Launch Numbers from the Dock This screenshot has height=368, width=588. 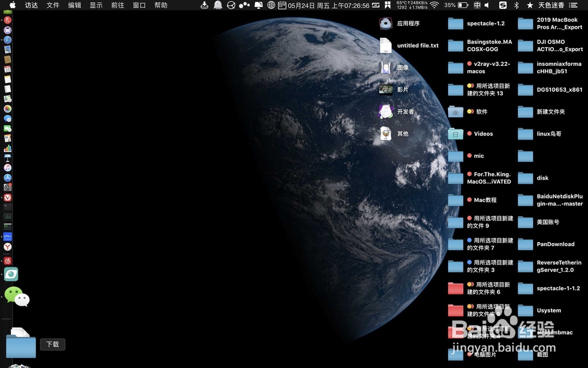8,148
